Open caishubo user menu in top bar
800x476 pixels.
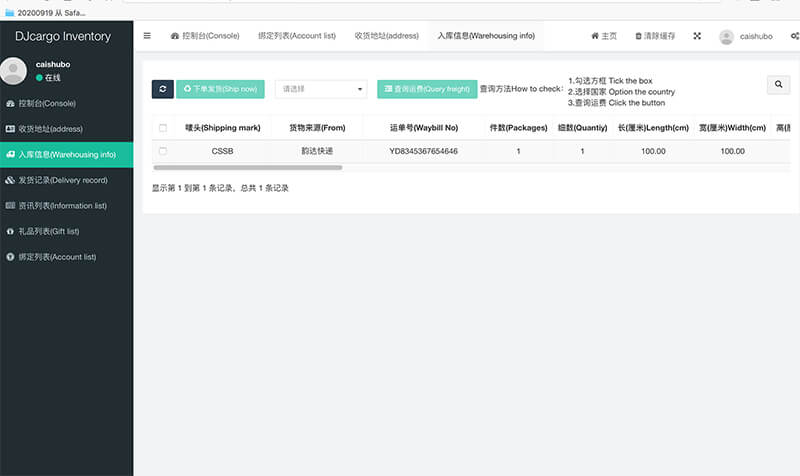point(745,36)
